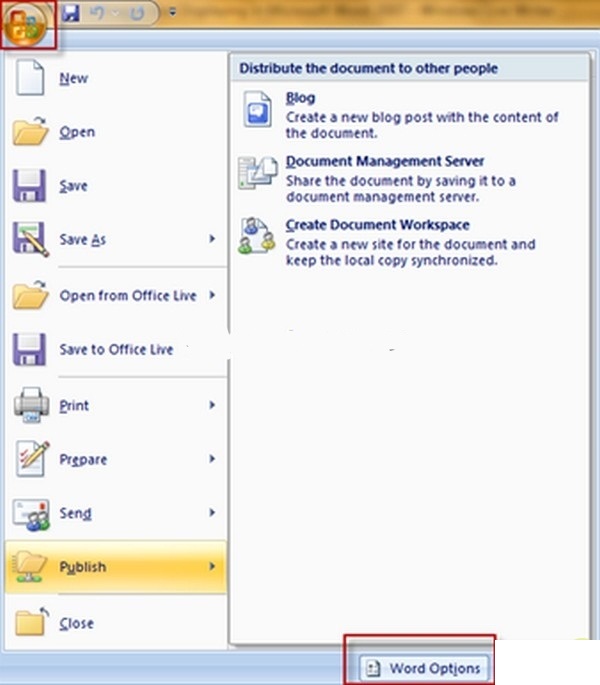The image size is (600, 685).
Task: Choose Save to Office Live
Action: (116, 349)
